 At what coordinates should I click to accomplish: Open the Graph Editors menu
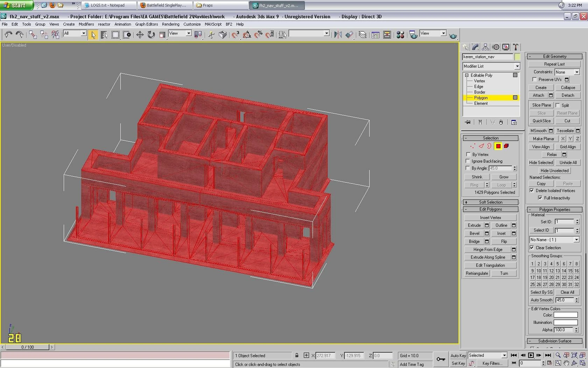(146, 24)
